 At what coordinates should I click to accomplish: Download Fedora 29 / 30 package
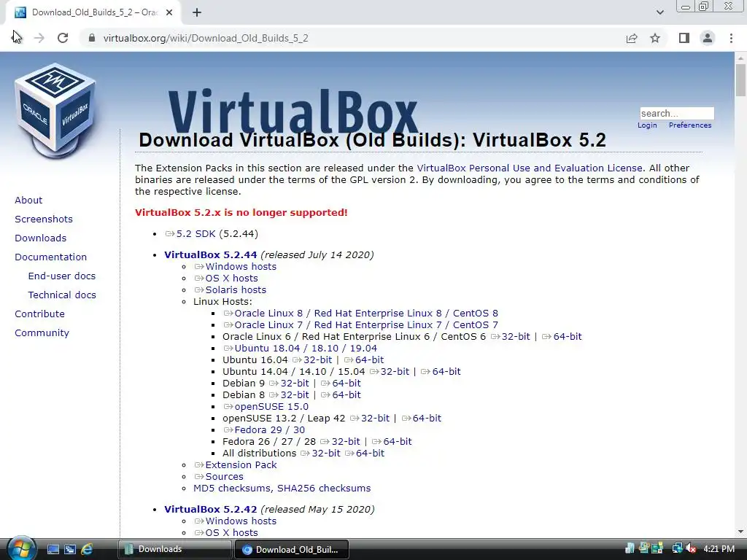pos(269,430)
